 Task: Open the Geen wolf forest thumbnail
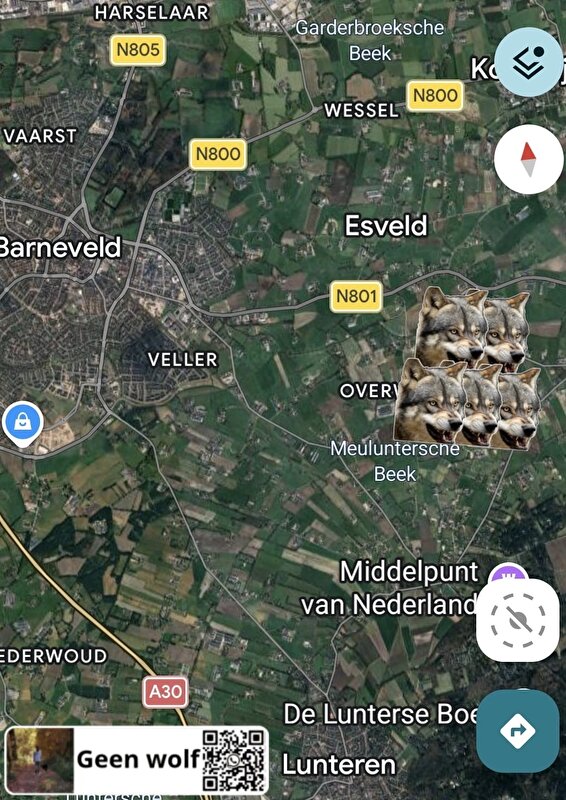[x=40, y=760]
